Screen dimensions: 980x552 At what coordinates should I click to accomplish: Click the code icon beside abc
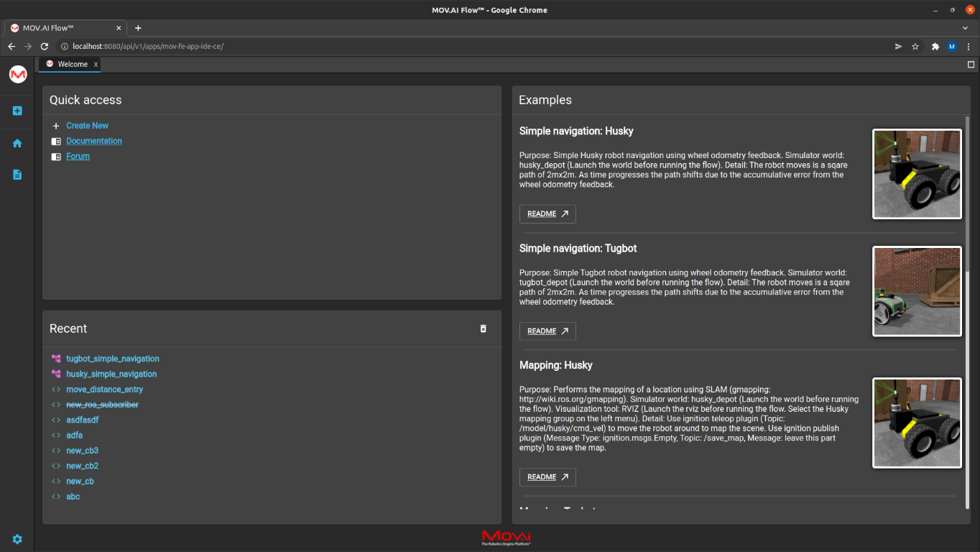point(56,497)
